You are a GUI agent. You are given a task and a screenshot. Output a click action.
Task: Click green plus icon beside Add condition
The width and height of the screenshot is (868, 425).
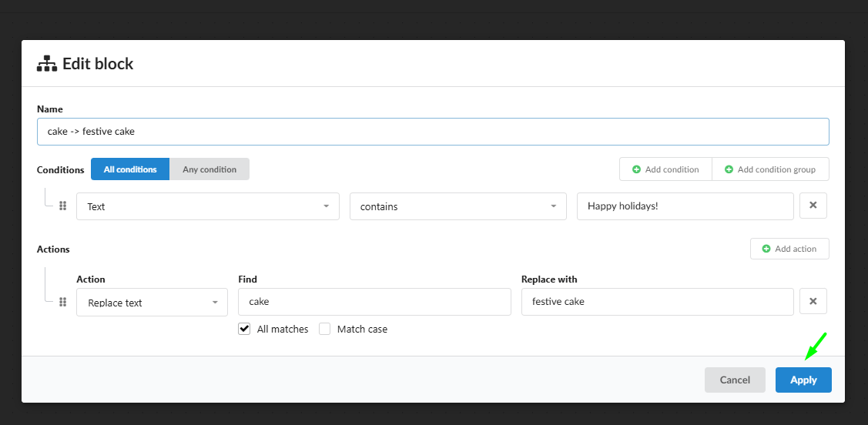637,169
